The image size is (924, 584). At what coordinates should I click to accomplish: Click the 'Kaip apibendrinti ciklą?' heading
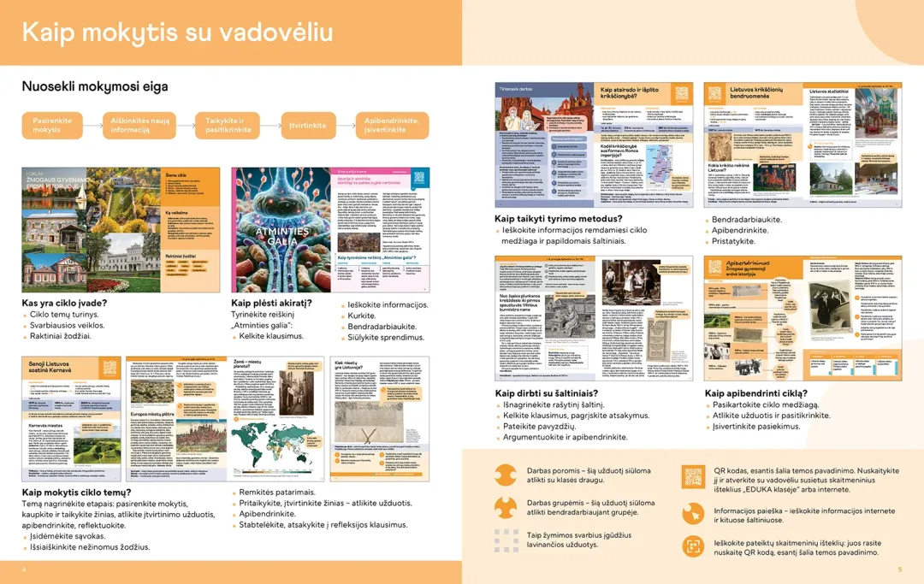click(x=756, y=393)
